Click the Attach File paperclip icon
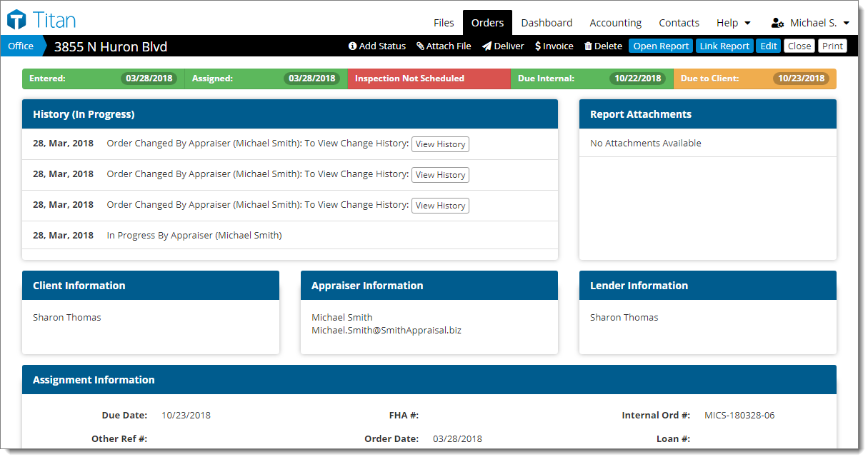The height and width of the screenshot is (457, 868). [x=420, y=46]
